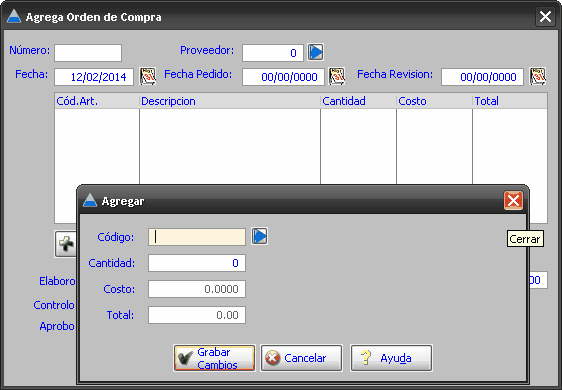This screenshot has height=390, width=562.
Task: Click the Costo column header in grid
Action: tap(434, 101)
